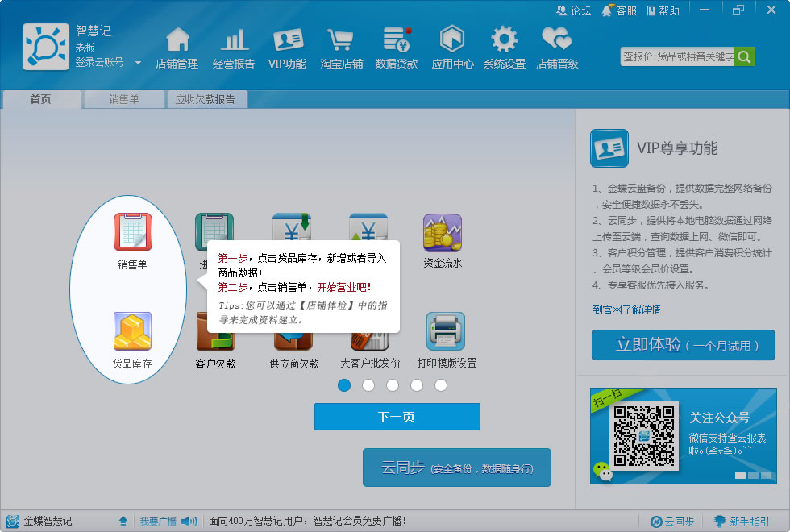The image size is (790, 532).
Task: Select the fifth guide page dot
Action: [x=441, y=385]
